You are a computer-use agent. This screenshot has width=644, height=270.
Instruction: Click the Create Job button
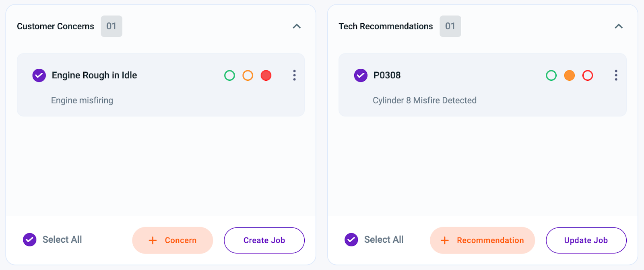[264, 240]
